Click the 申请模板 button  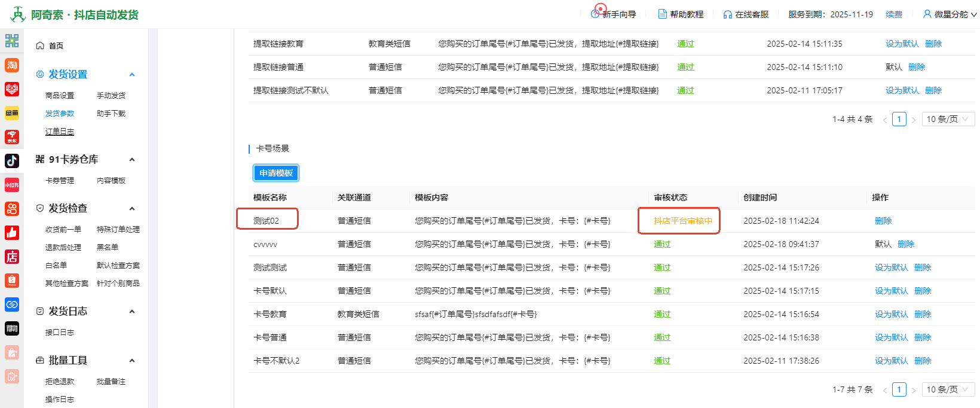click(276, 173)
